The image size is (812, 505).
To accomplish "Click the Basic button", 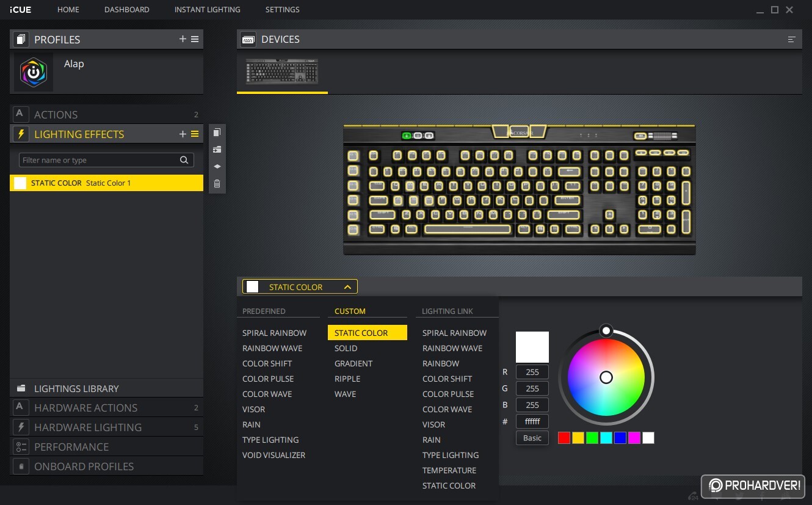I will coord(532,438).
